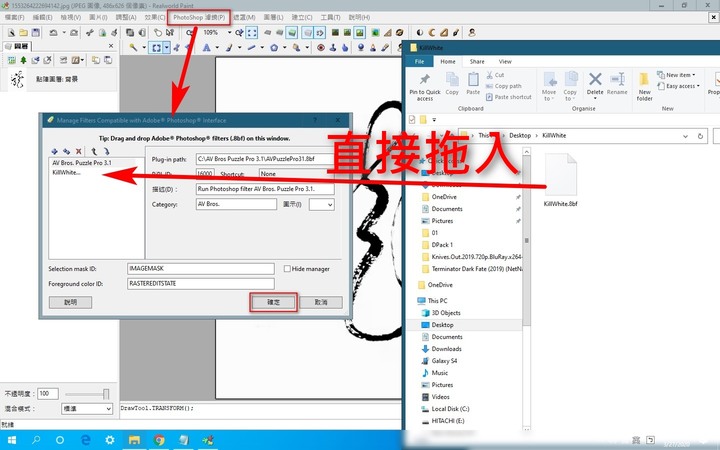Click Paste shortcut in the Explorer ribbon

point(508,97)
